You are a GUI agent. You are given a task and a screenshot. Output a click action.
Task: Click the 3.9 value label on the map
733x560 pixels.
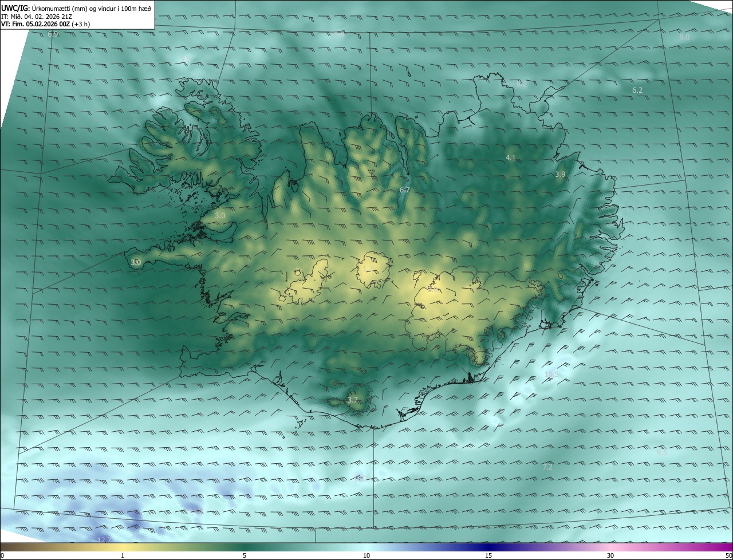click(560, 174)
